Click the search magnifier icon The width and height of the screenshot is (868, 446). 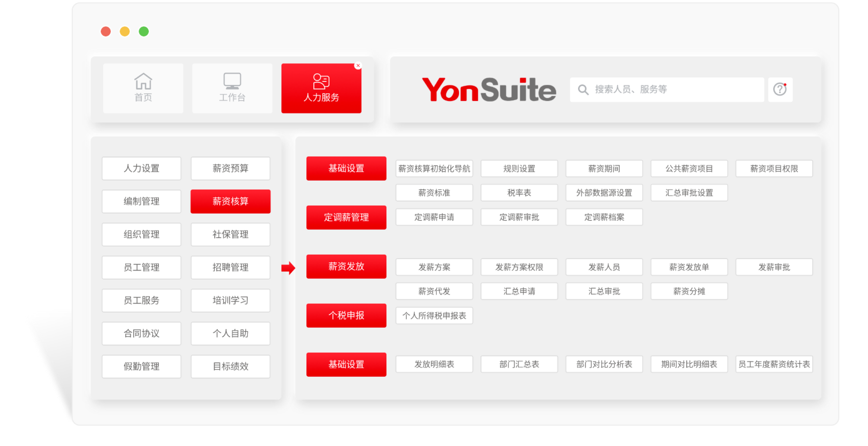[x=583, y=90]
